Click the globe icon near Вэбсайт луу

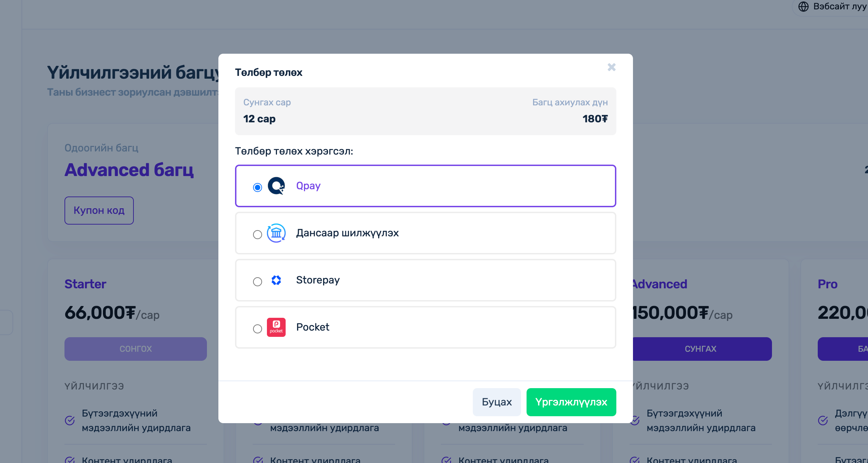(804, 7)
